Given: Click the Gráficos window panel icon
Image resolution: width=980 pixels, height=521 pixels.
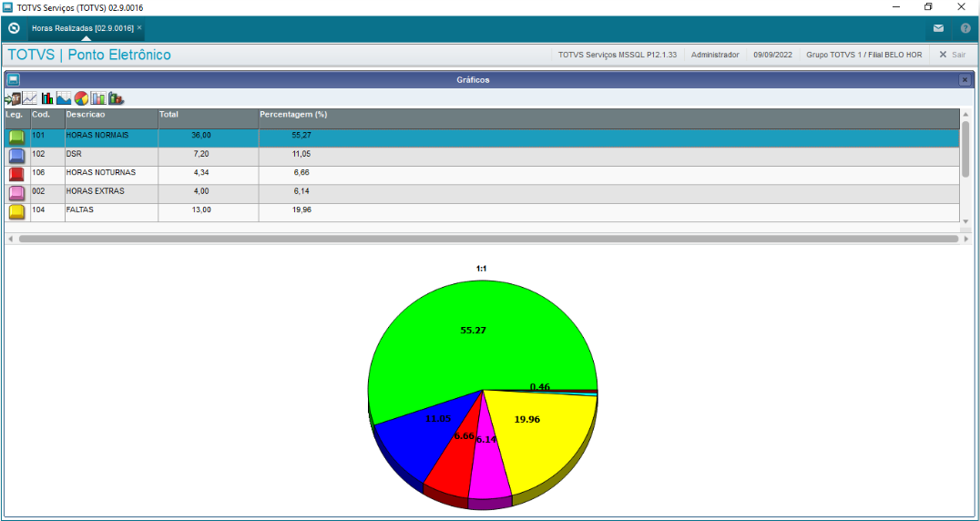Looking at the screenshot, I should [14, 80].
